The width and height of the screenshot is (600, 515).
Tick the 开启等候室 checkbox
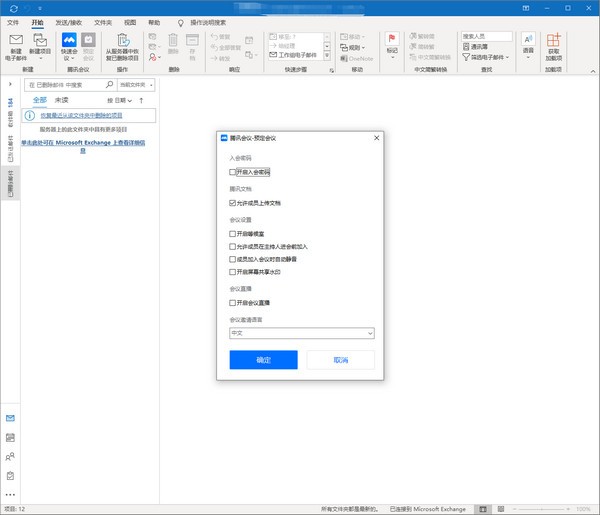click(232, 233)
